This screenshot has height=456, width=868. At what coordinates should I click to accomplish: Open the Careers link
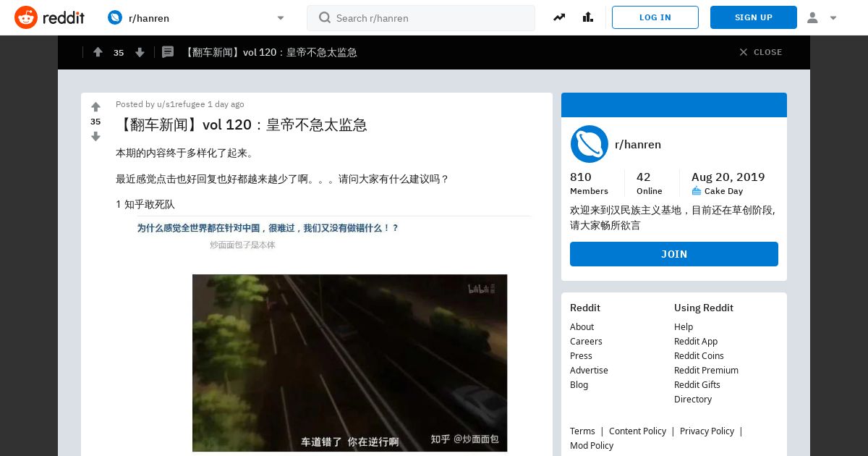coord(586,341)
